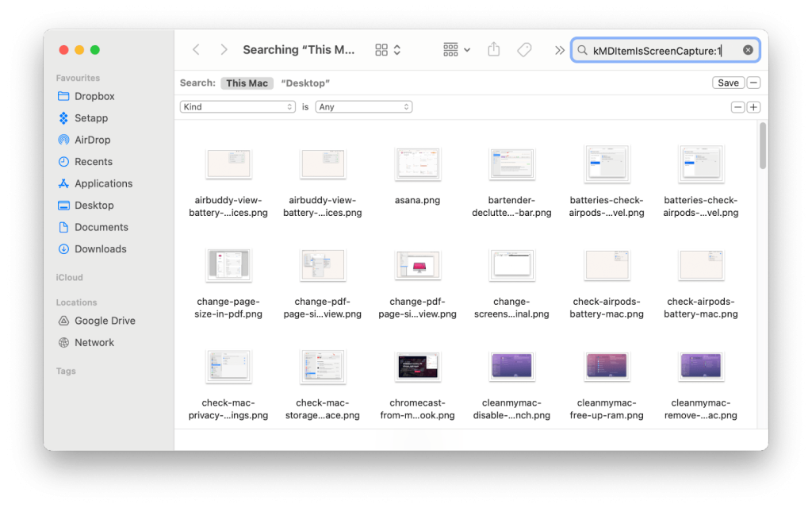
Task: Expand the icon view switcher dropdown
Action: 388,50
